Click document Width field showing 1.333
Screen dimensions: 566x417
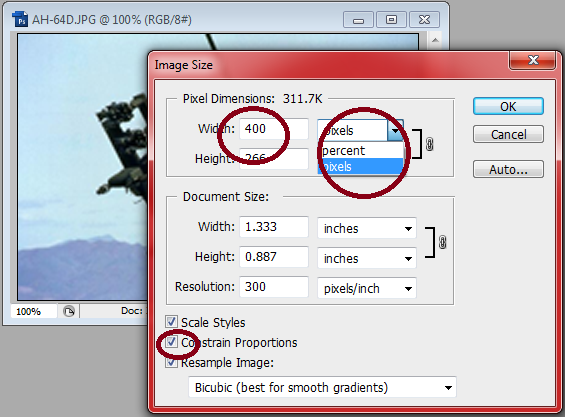(274, 227)
